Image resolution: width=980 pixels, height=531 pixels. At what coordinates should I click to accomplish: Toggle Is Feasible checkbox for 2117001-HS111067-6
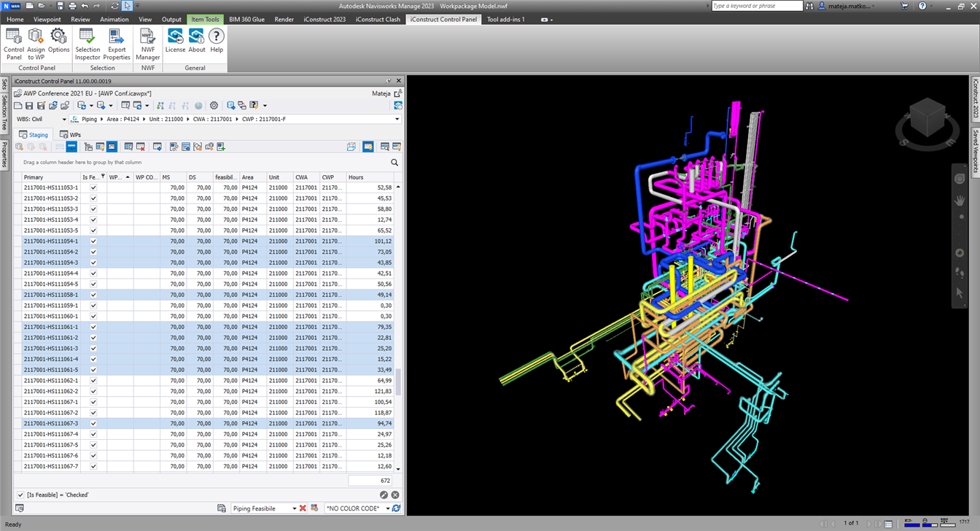pos(93,456)
